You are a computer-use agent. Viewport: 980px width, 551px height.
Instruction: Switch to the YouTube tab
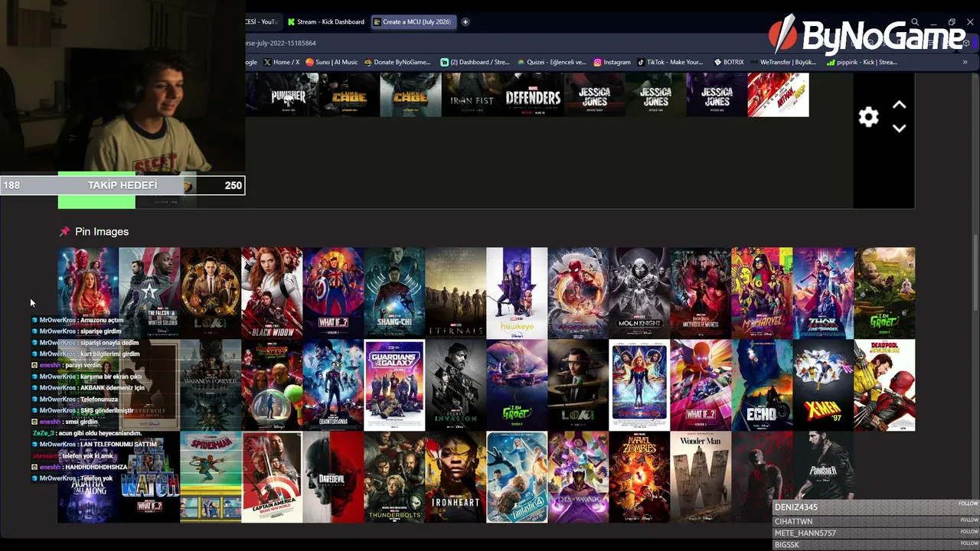tap(263, 21)
